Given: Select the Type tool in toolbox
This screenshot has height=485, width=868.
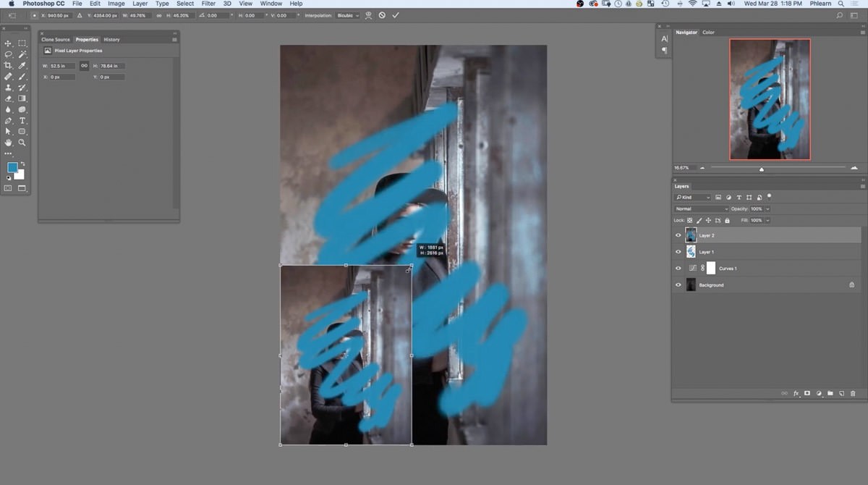Looking at the screenshot, I should (22, 121).
